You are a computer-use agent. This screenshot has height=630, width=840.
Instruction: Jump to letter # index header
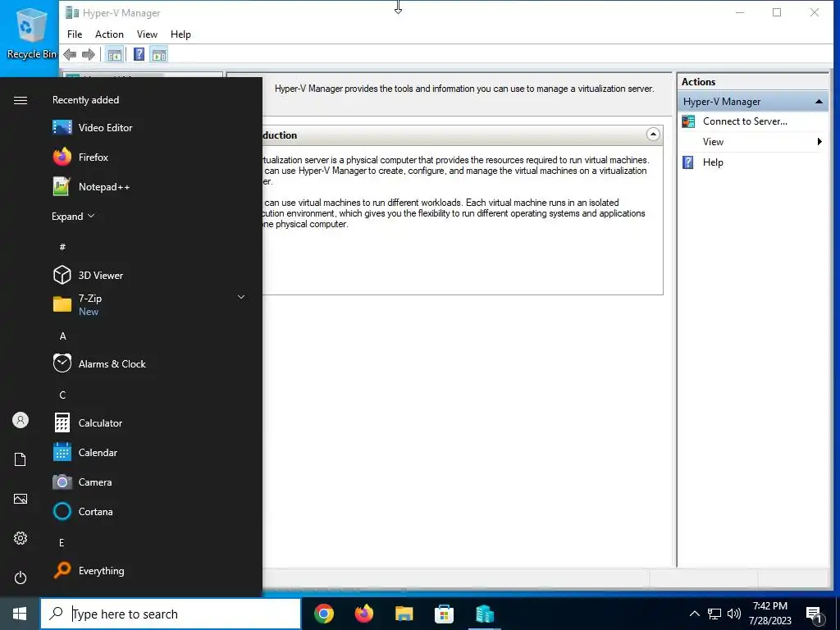pos(62,247)
